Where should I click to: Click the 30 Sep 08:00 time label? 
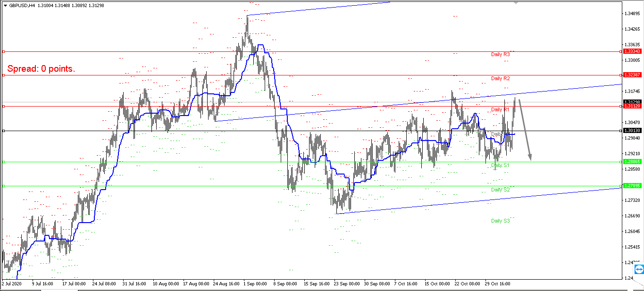[x=377, y=284]
